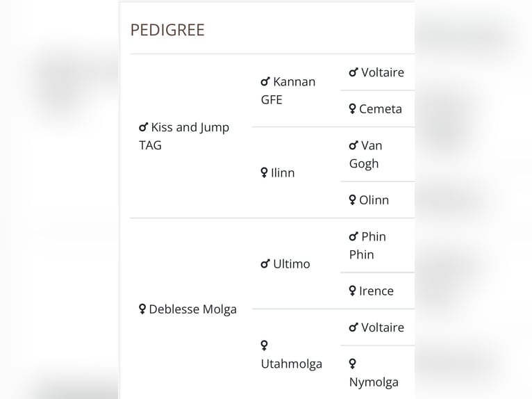Select Voltaire listed above Cemeta
Viewport: 532px width, 399px height.
382,72
